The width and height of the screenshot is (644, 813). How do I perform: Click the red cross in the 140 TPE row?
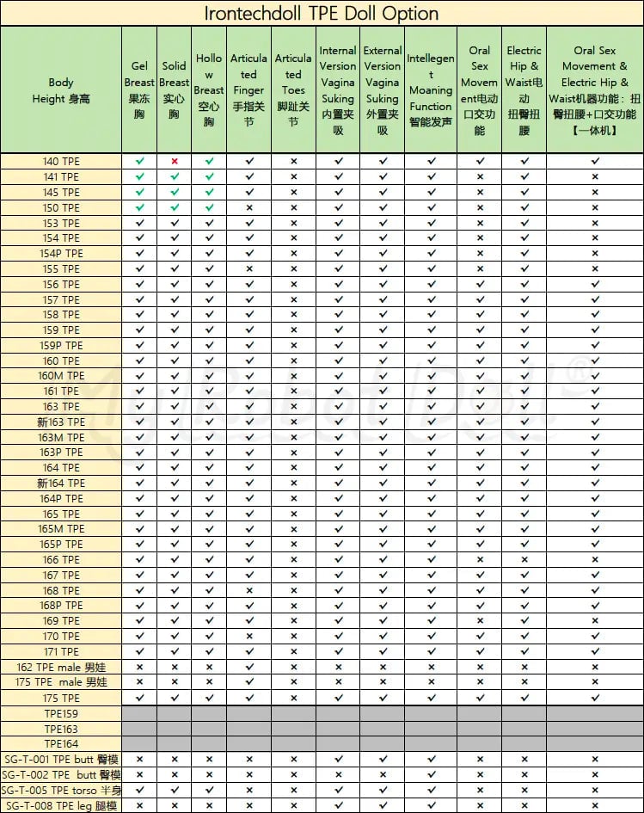(175, 161)
